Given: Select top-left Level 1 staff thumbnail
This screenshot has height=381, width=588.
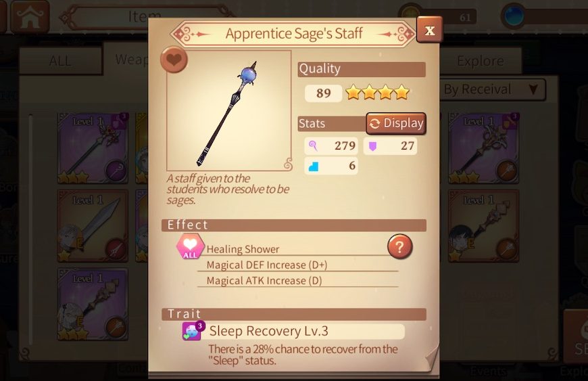Looking at the screenshot, I should (93, 148).
